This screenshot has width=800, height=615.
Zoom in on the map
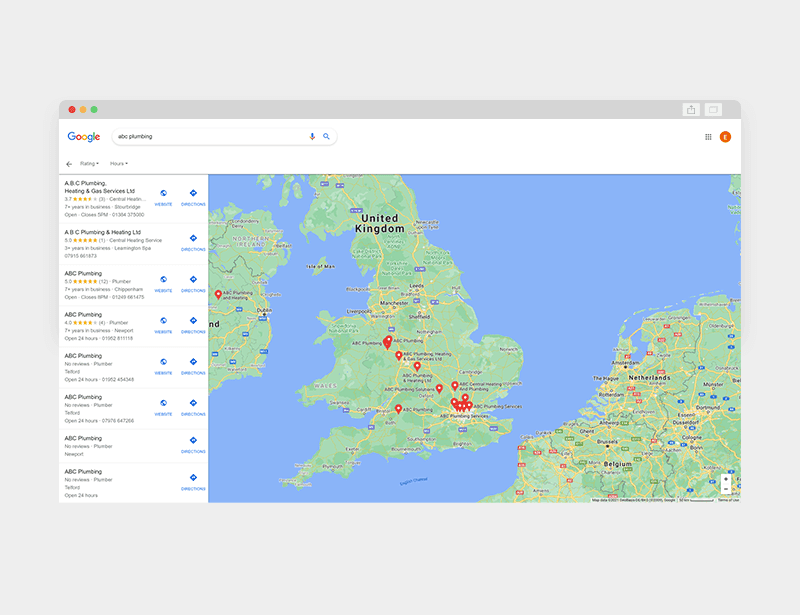tap(726, 479)
